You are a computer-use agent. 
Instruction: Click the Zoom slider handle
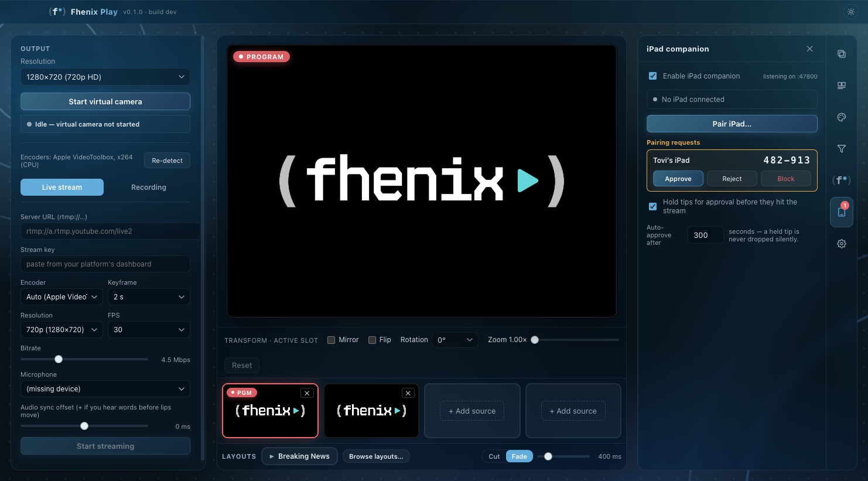535,340
